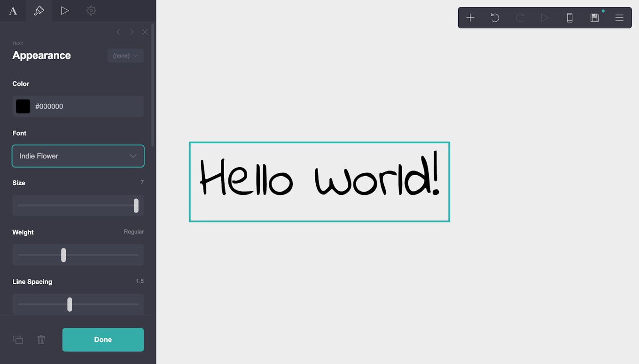The height and width of the screenshot is (364, 639).
Task: Open the Indie Flower font dropdown
Action: click(78, 156)
